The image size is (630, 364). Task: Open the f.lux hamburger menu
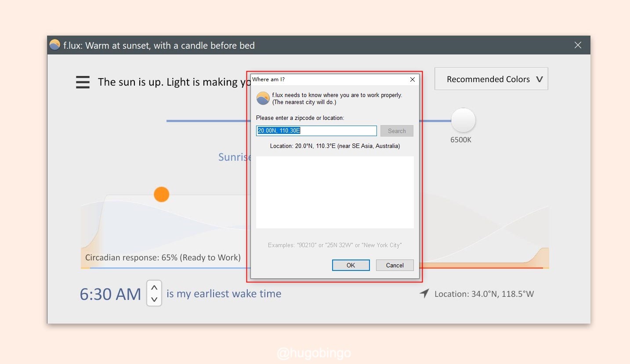coord(83,82)
